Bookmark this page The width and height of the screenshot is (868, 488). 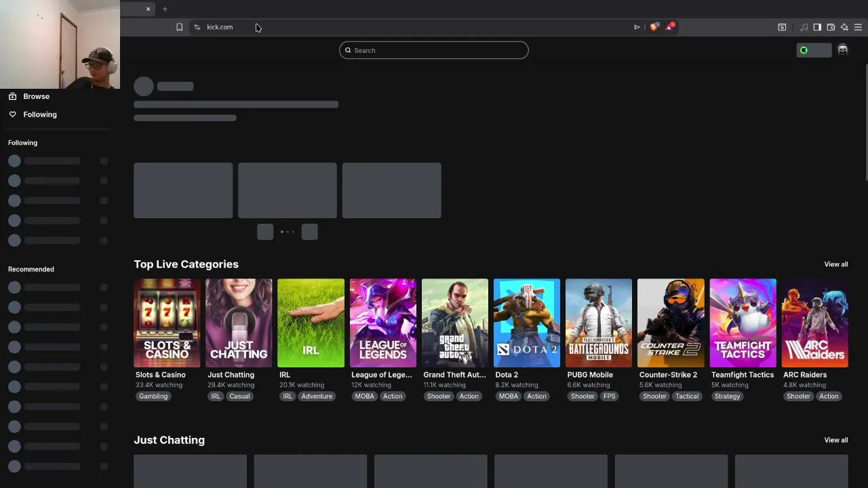[x=179, y=27]
